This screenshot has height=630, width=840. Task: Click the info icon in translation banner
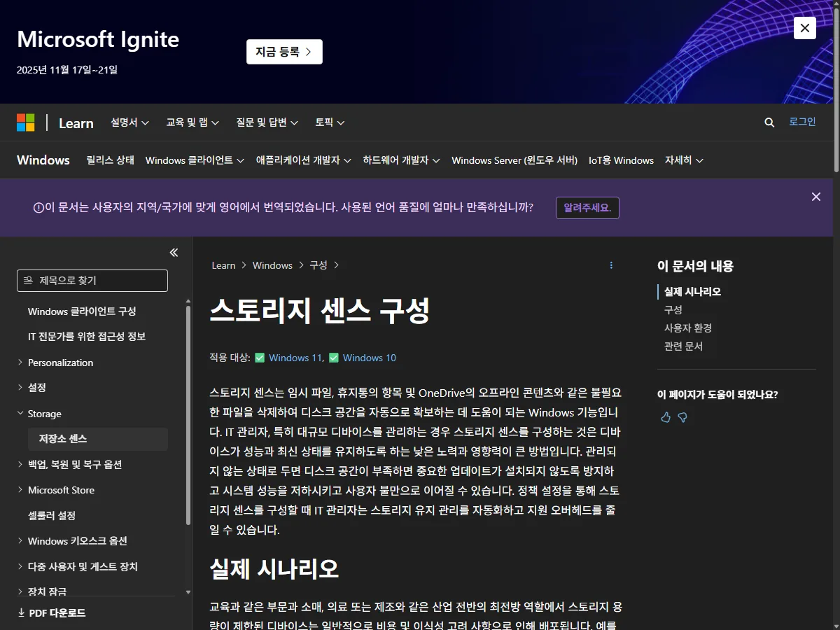point(38,208)
